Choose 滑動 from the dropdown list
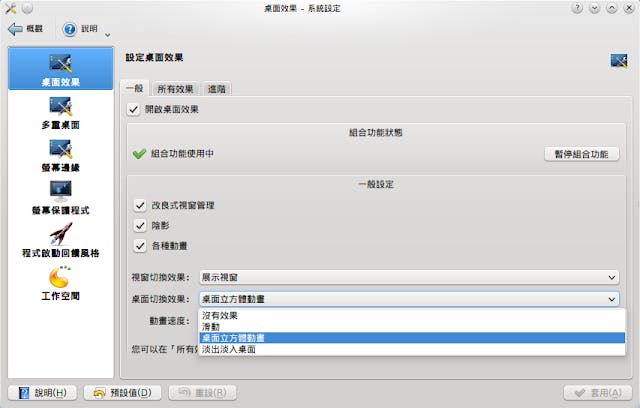The image size is (640, 408). click(412, 327)
